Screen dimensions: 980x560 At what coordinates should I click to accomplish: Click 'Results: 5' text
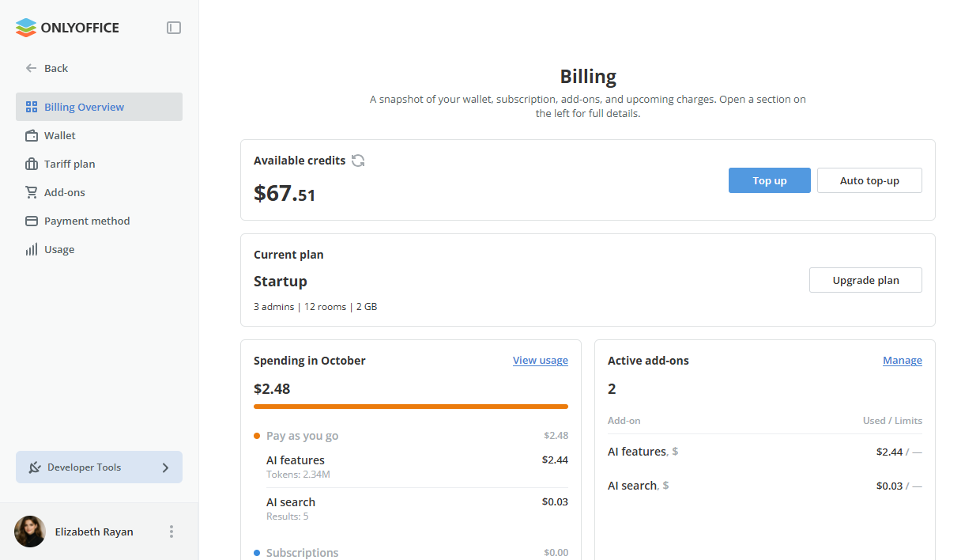click(x=288, y=516)
